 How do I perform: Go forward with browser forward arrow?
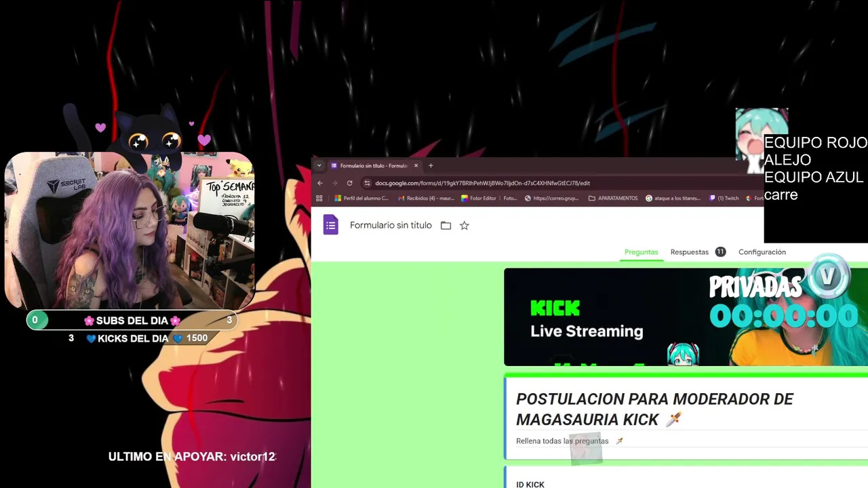(334, 183)
